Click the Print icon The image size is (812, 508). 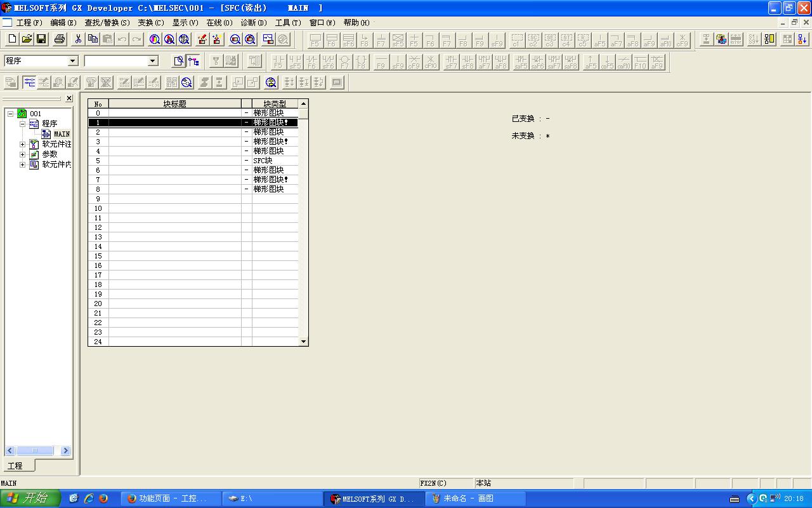[x=60, y=39]
